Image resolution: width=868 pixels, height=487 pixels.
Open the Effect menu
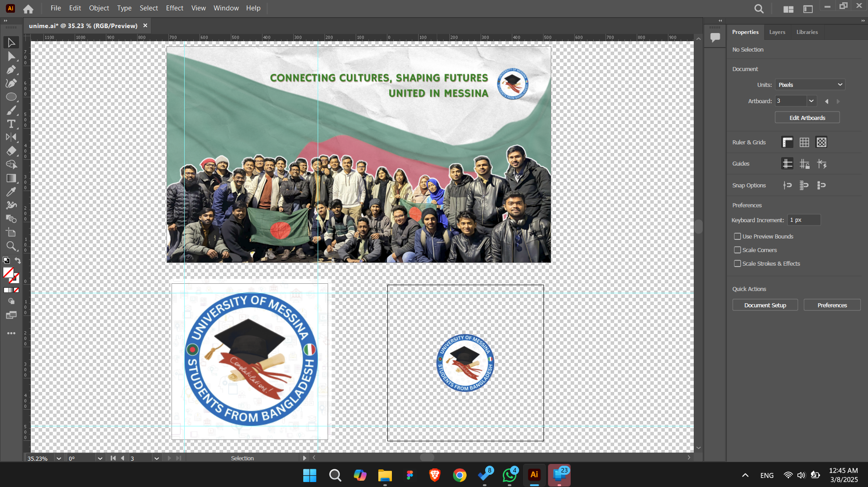coord(174,8)
